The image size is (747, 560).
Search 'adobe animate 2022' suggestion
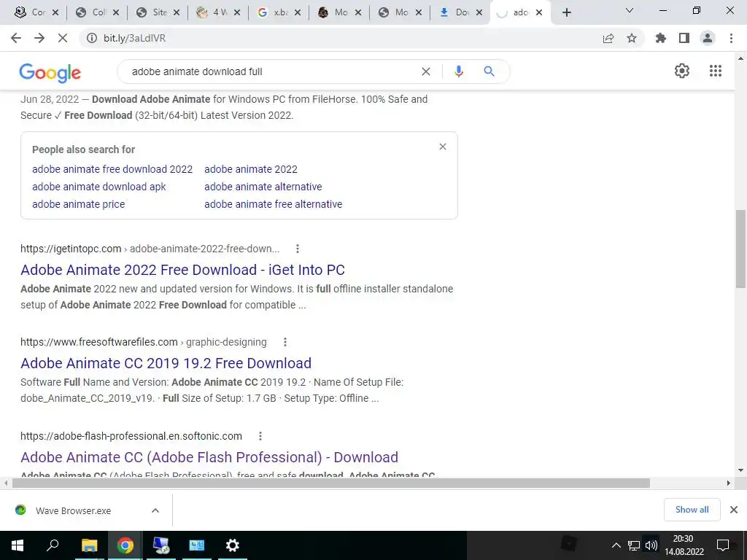(x=251, y=169)
